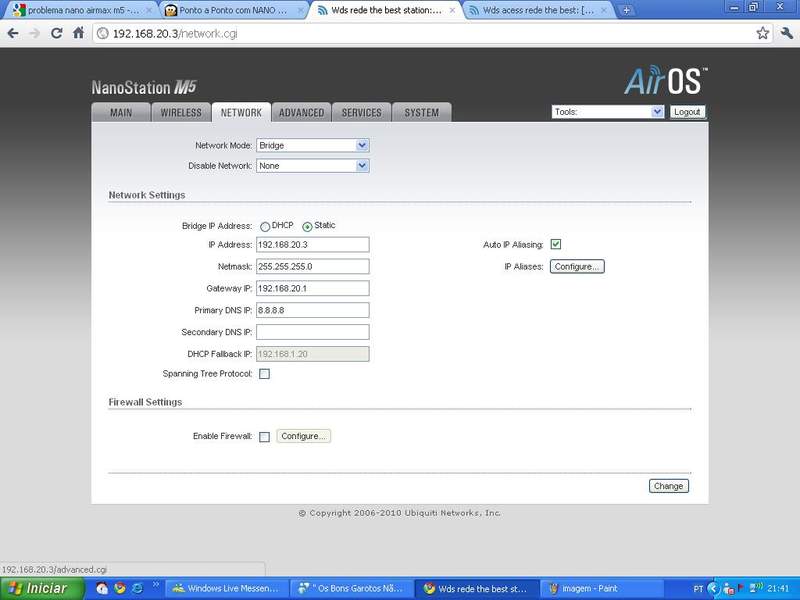Click the Logout button

click(687, 112)
